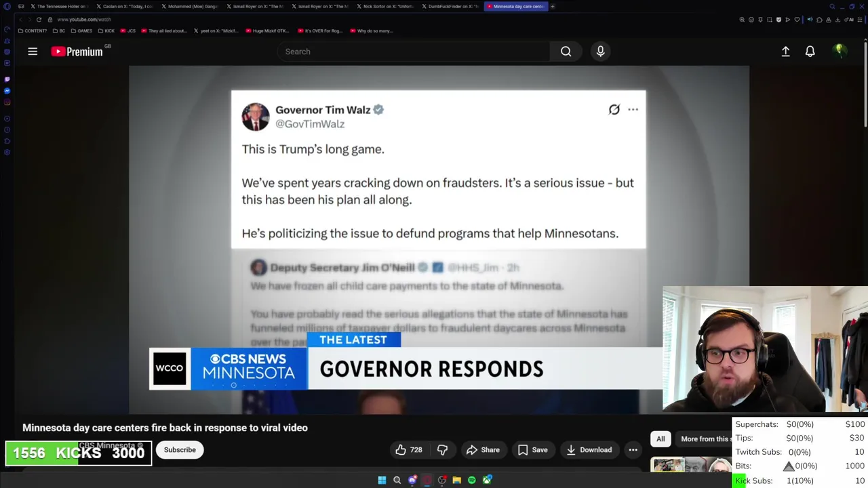Select the More from this channel chip
The width and height of the screenshot is (868, 488).
click(x=704, y=439)
